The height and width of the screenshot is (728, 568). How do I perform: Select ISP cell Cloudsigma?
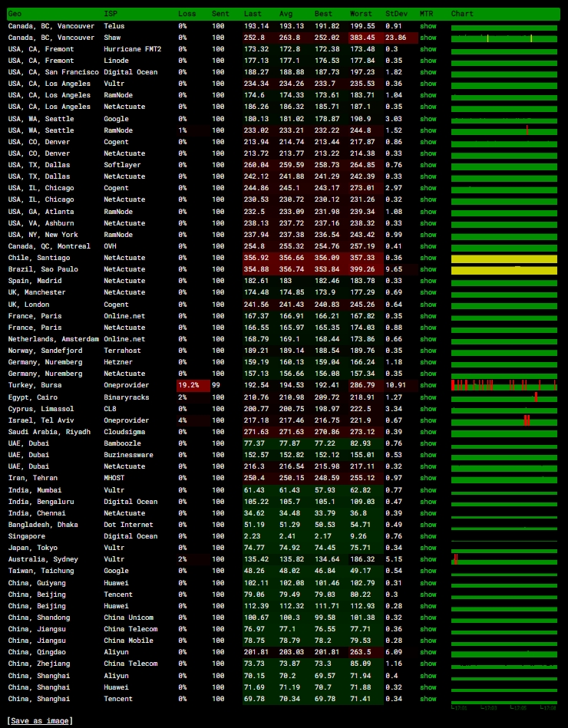coord(124,432)
